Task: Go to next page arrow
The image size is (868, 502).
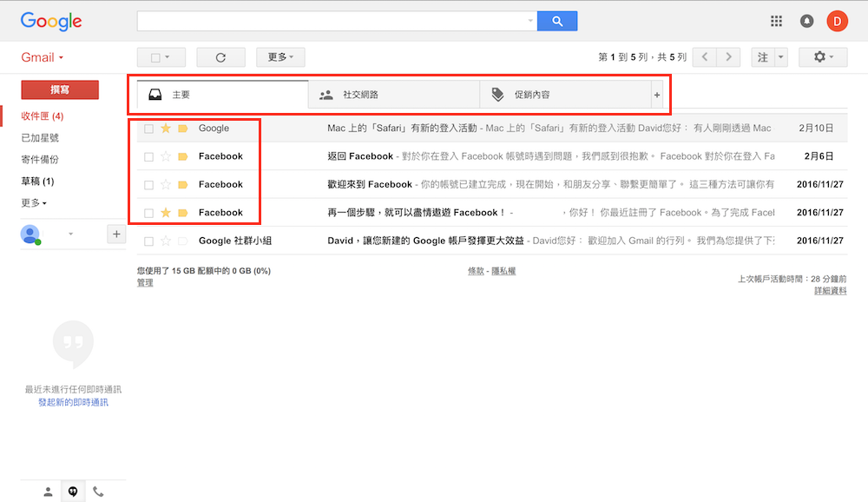Action: (x=729, y=57)
